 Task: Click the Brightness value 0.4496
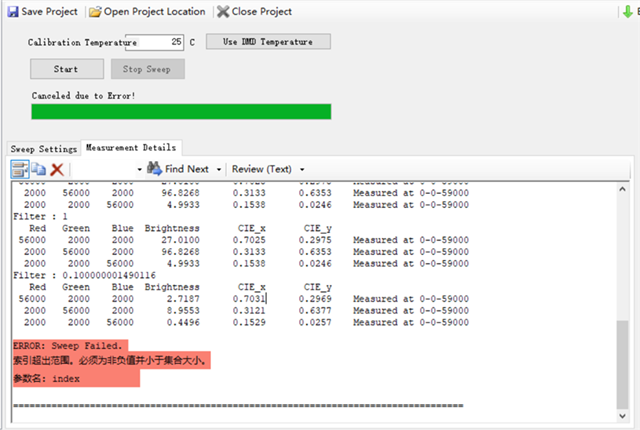coord(183,322)
